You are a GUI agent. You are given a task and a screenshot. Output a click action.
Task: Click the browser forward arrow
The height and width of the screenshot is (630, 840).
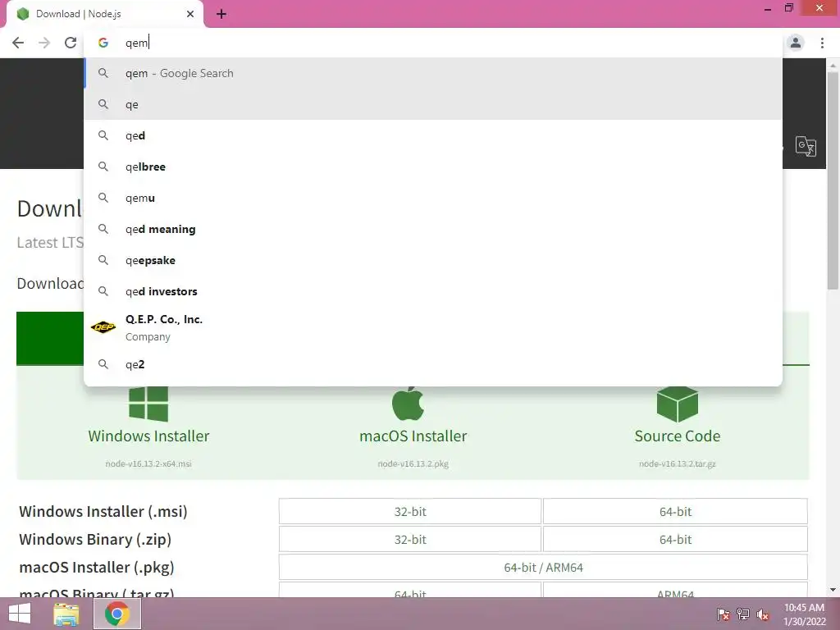click(44, 43)
